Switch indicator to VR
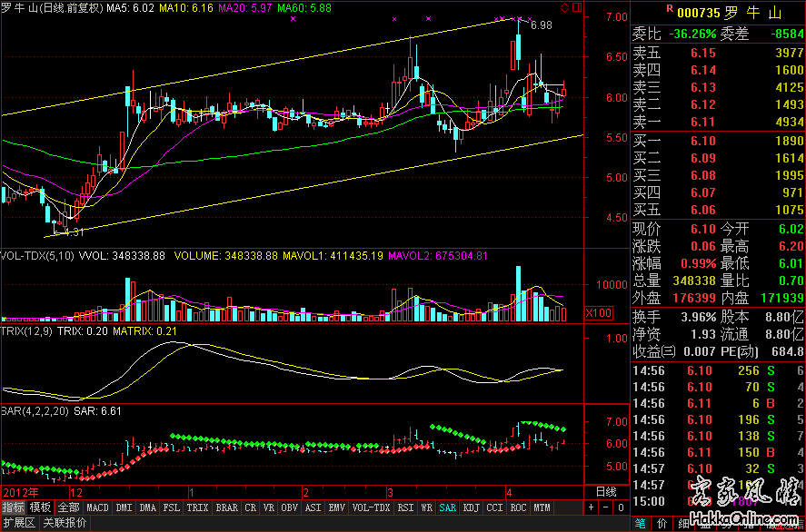This screenshot has height=532, width=806. [269, 507]
